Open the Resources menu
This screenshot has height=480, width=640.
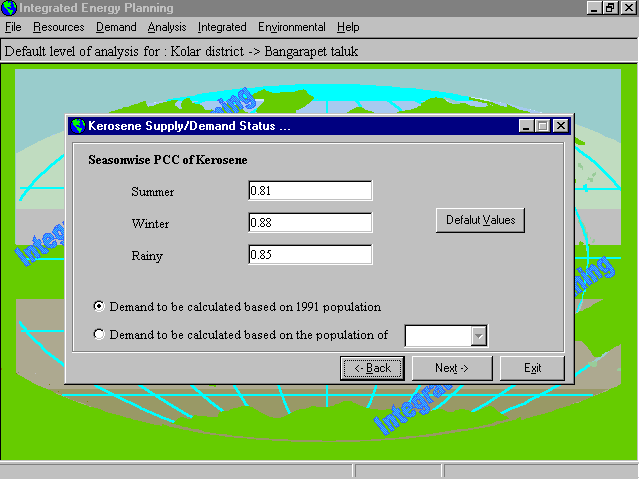(58, 27)
